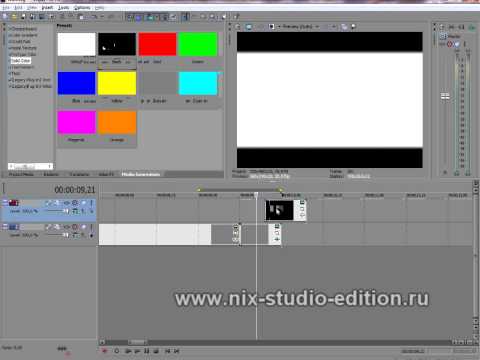Screen dimensions: 480x360
Task: Click the save project toolbar icon
Action: (x=23, y=16)
